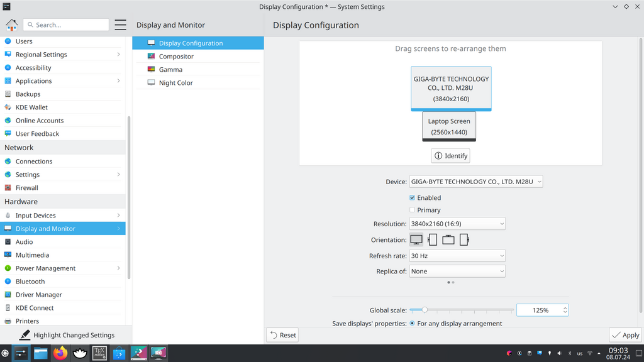Click the Global scale percentage stepper arrows
Image resolution: width=644 pixels, height=362 pixels.
(x=565, y=310)
